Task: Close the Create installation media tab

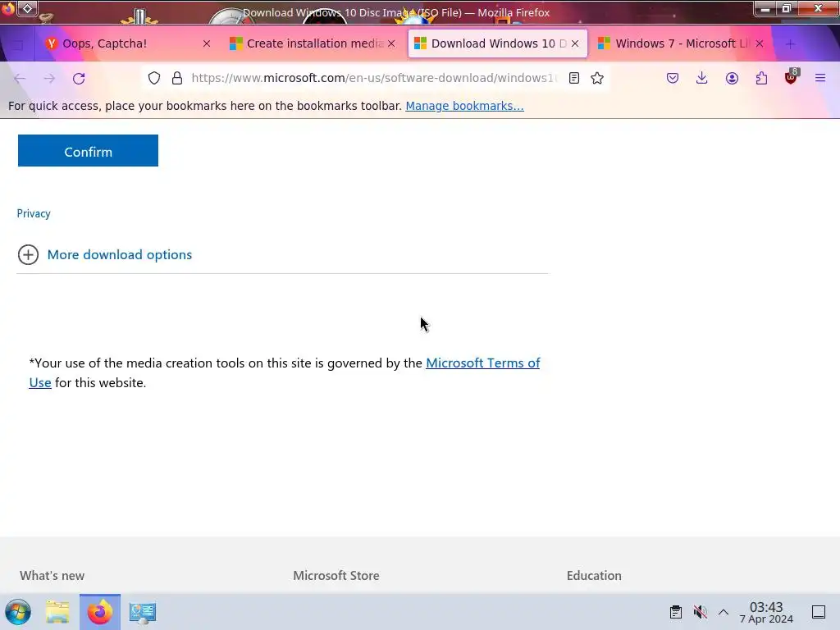Action: click(391, 43)
